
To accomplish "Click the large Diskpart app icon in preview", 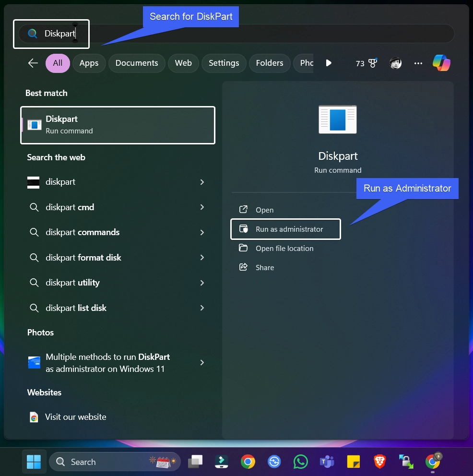I will (x=338, y=119).
